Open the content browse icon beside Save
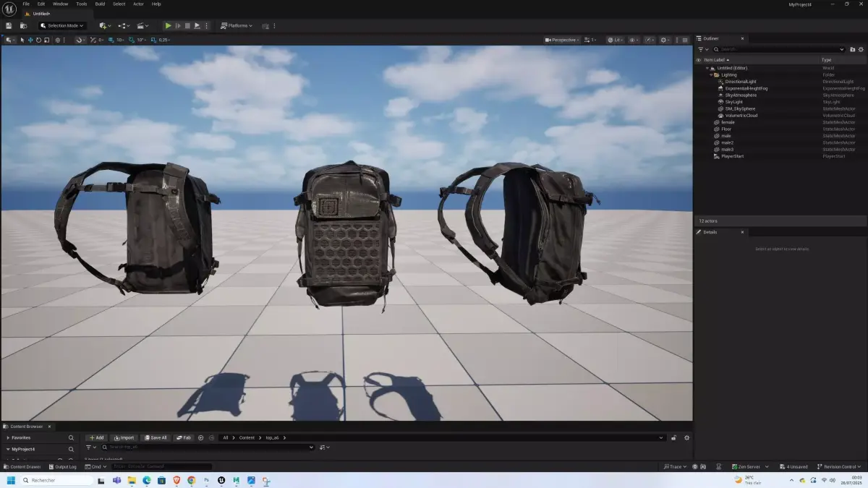 tap(23, 26)
